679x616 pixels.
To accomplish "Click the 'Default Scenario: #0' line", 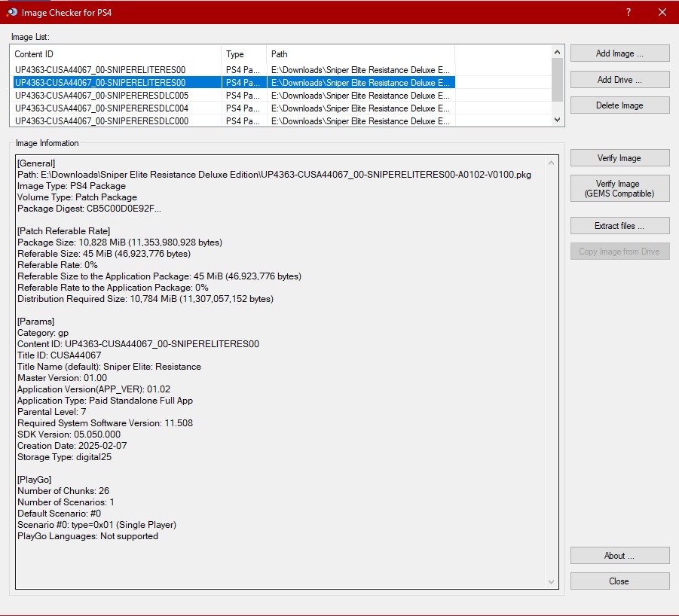I will coord(60,513).
